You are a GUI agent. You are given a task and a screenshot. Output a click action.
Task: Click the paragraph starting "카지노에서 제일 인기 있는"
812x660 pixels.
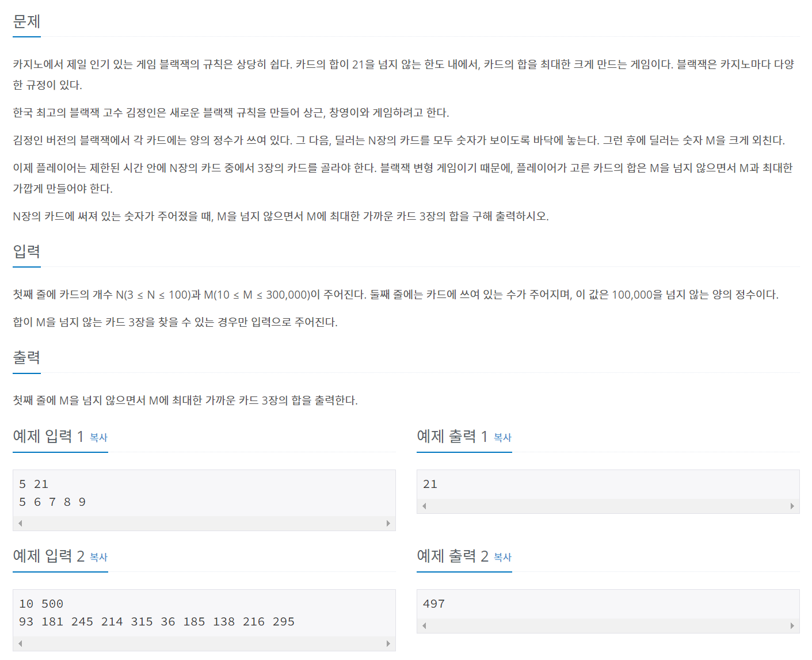[x=403, y=74]
